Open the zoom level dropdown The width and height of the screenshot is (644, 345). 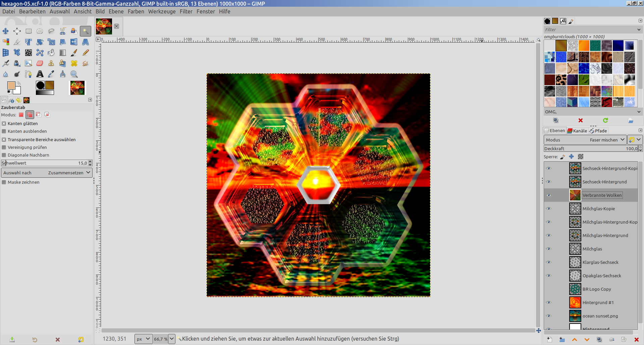point(172,339)
